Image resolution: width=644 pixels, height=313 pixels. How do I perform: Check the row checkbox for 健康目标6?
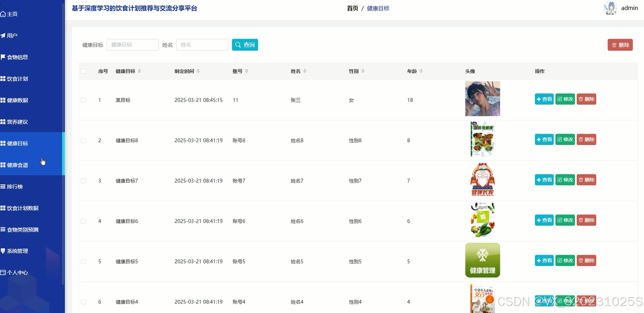83,221
